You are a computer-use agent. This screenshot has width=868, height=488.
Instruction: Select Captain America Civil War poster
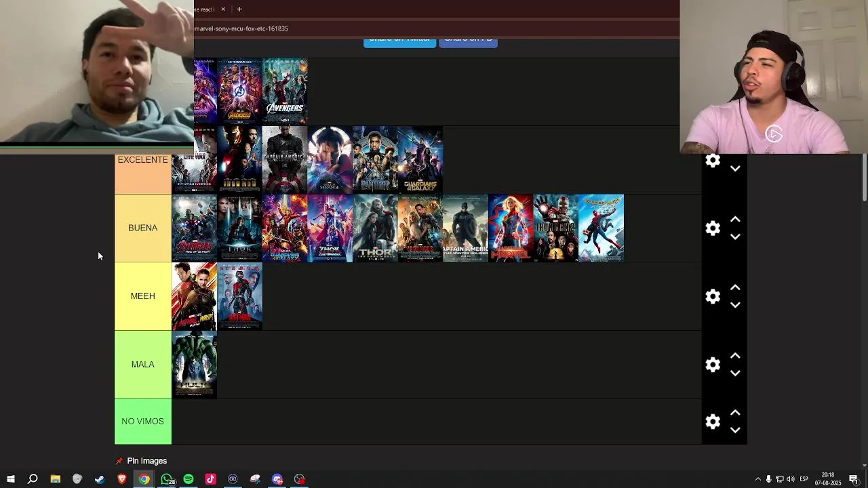(x=195, y=160)
